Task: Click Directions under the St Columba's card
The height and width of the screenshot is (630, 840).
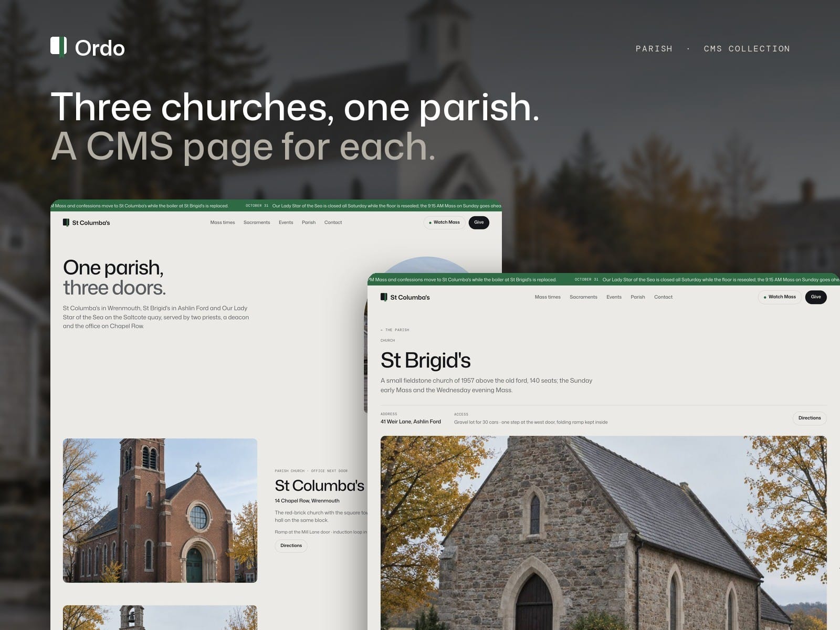Action: [x=291, y=546]
